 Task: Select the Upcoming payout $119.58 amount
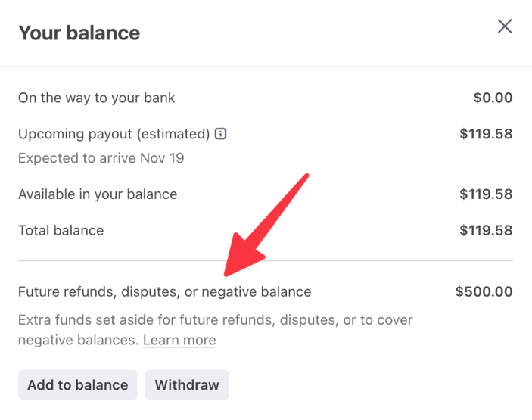click(x=486, y=134)
